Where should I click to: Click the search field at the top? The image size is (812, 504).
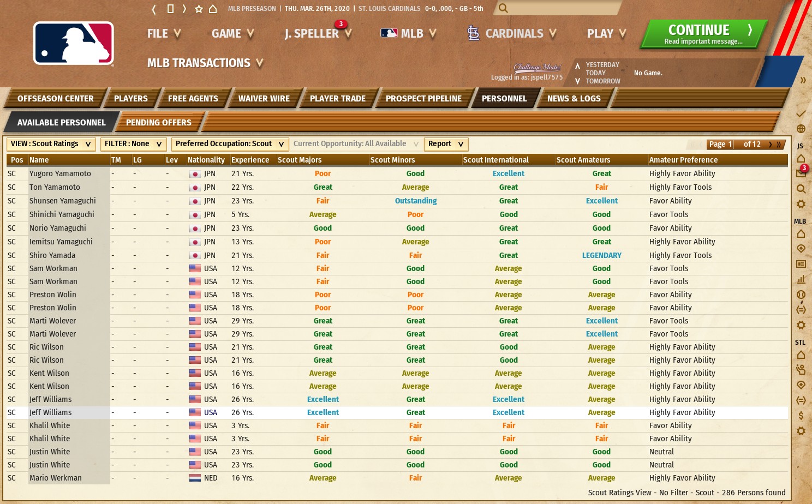[562, 8]
